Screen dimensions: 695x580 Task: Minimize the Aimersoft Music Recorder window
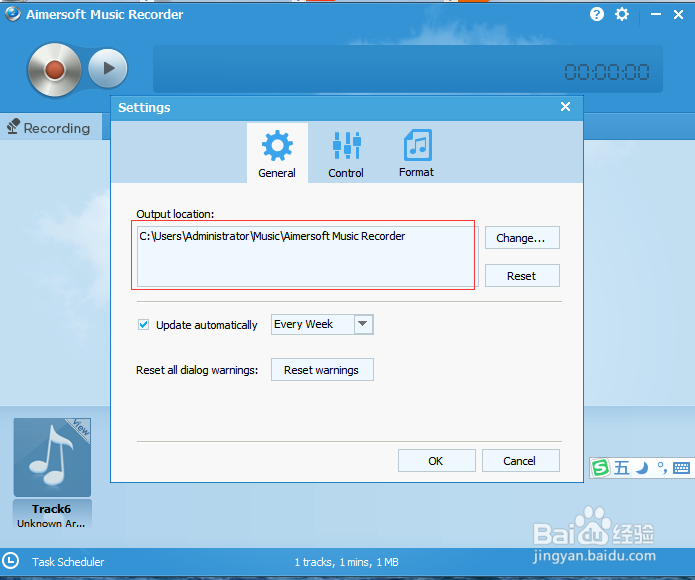(x=656, y=15)
